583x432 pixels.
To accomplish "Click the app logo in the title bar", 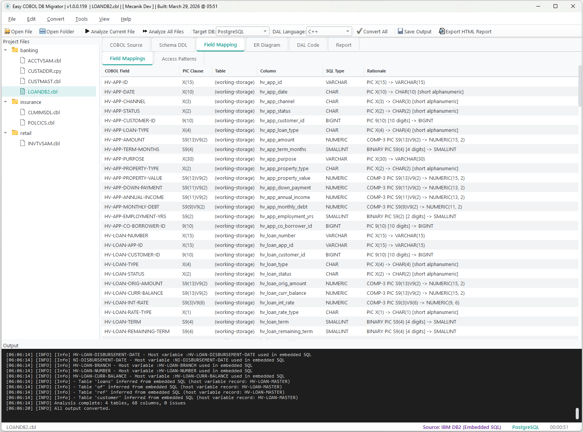I will click(7, 6).
